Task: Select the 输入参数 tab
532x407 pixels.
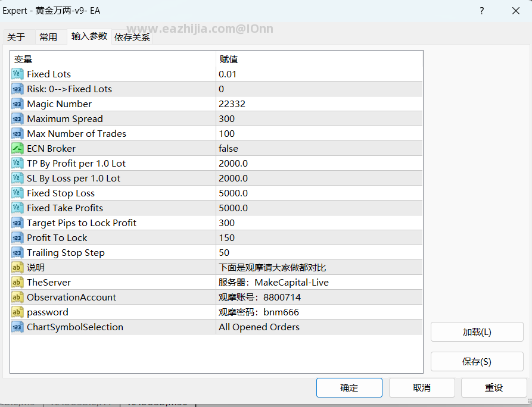Action: point(89,36)
